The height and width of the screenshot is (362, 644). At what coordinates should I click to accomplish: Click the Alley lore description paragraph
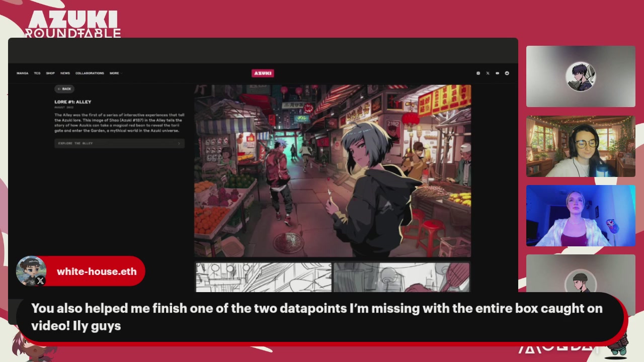(119, 123)
